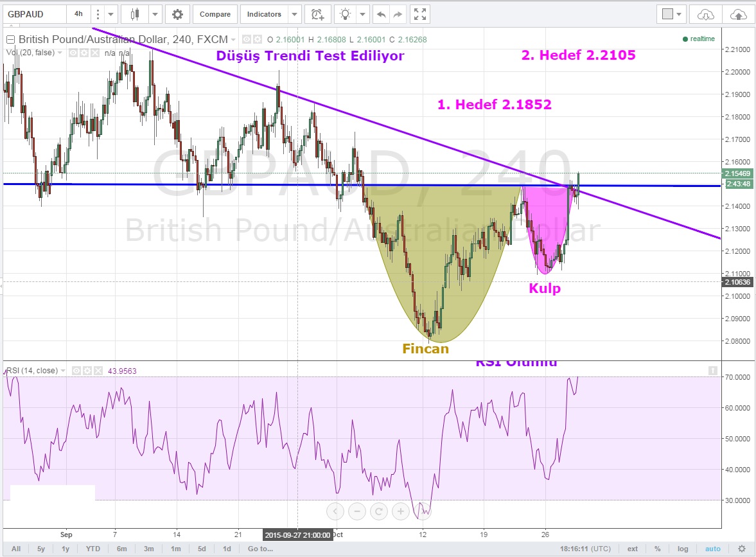Toggle auto scale at bottom right
756x557 pixels.
[713, 549]
